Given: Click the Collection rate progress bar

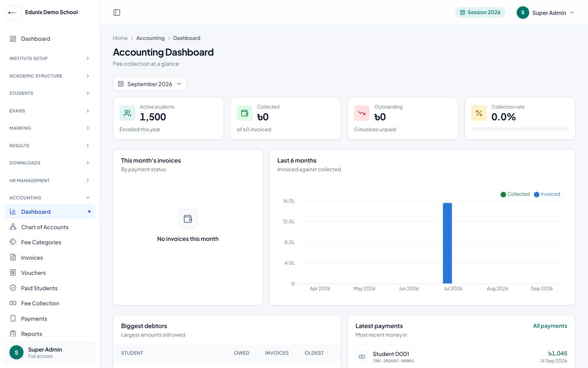Looking at the screenshot, I should point(520,129).
